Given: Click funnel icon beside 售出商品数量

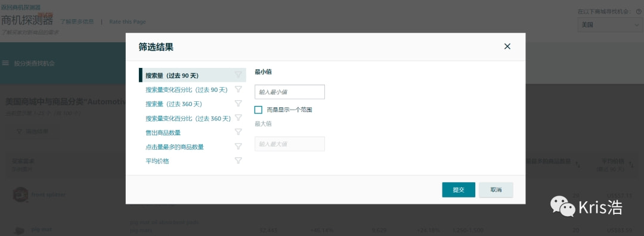Looking at the screenshot, I should (238, 132).
